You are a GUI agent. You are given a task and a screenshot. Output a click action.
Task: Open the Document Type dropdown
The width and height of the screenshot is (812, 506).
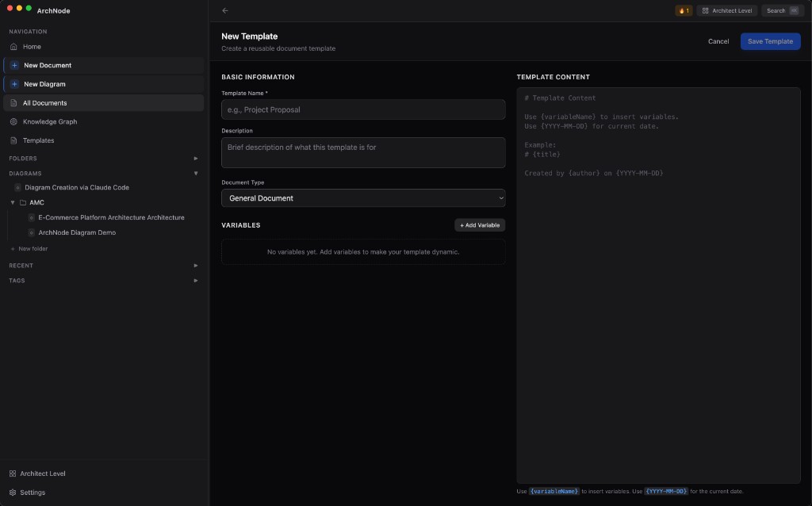363,197
